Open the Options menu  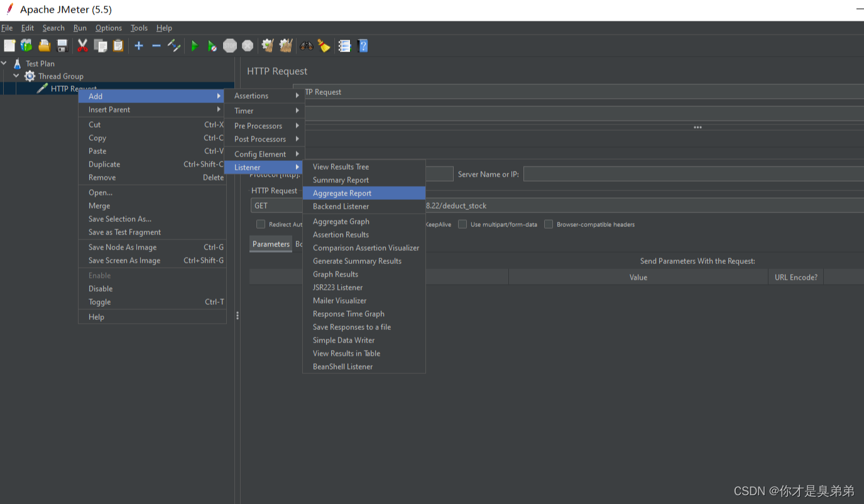coord(109,28)
